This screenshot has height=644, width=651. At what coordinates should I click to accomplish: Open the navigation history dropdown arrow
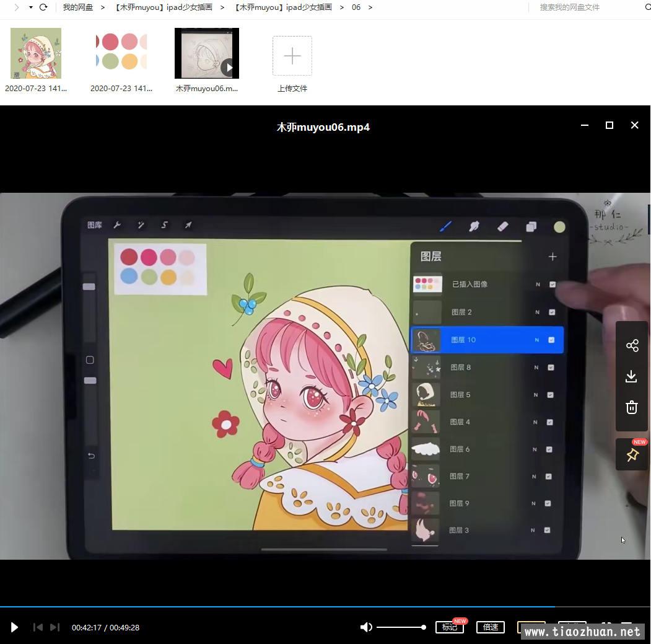[x=30, y=7]
